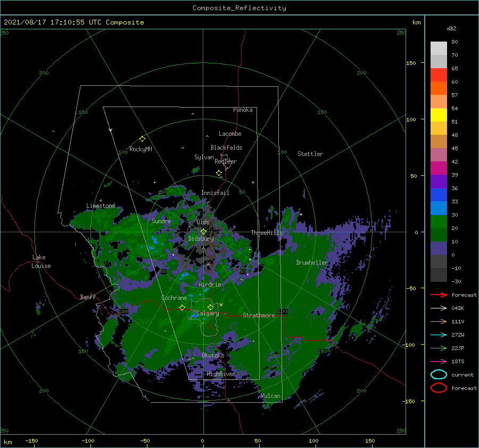Click the km unit label at bottom left
This screenshot has height=448, width=479.
point(7,442)
